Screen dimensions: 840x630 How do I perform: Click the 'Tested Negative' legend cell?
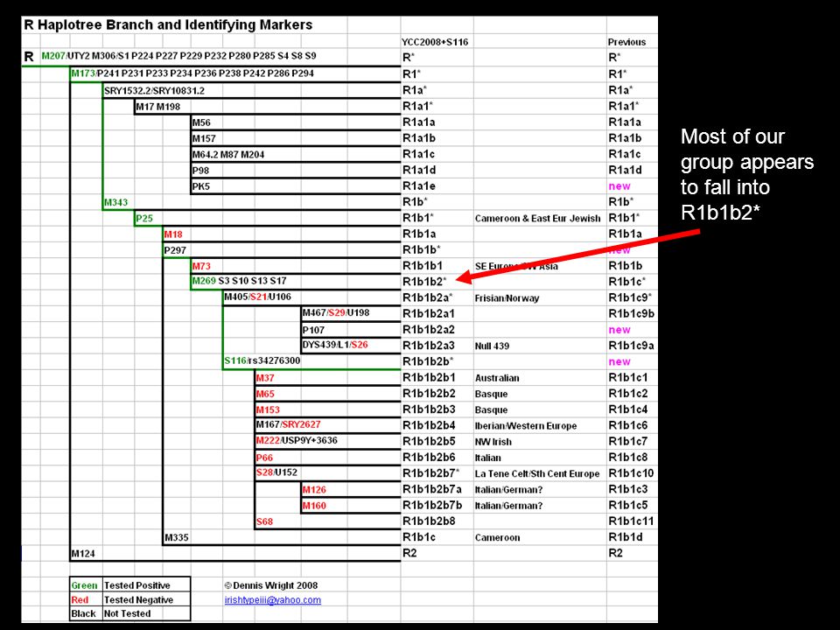tap(138, 600)
